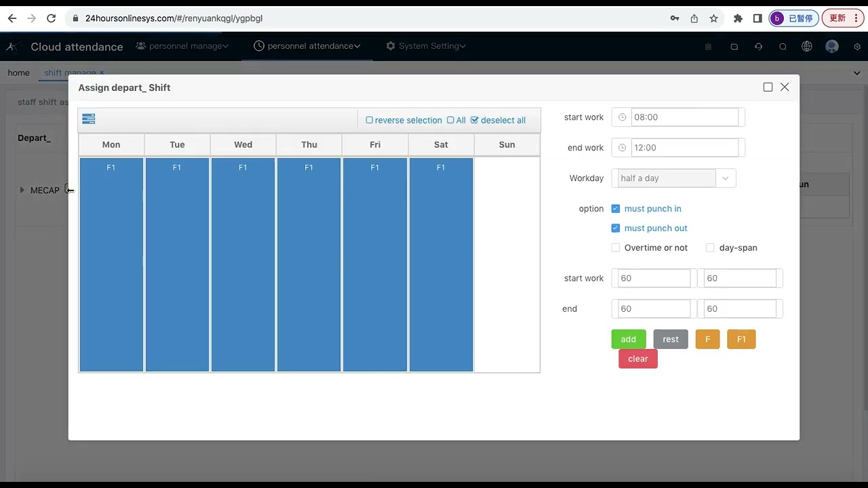Screen dimensions: 868x488
Task: Check the reverse selection checkbox
Action: pos(370,120)
